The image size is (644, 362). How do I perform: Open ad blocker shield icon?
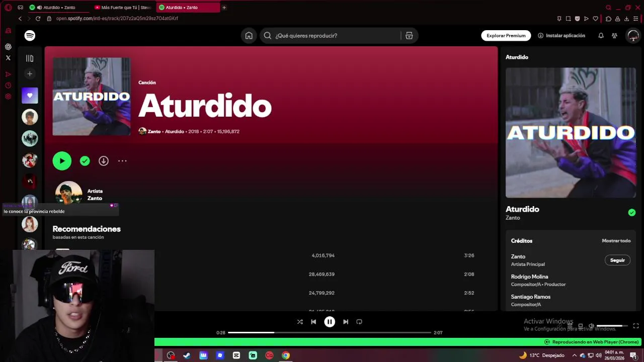[577, 19]
